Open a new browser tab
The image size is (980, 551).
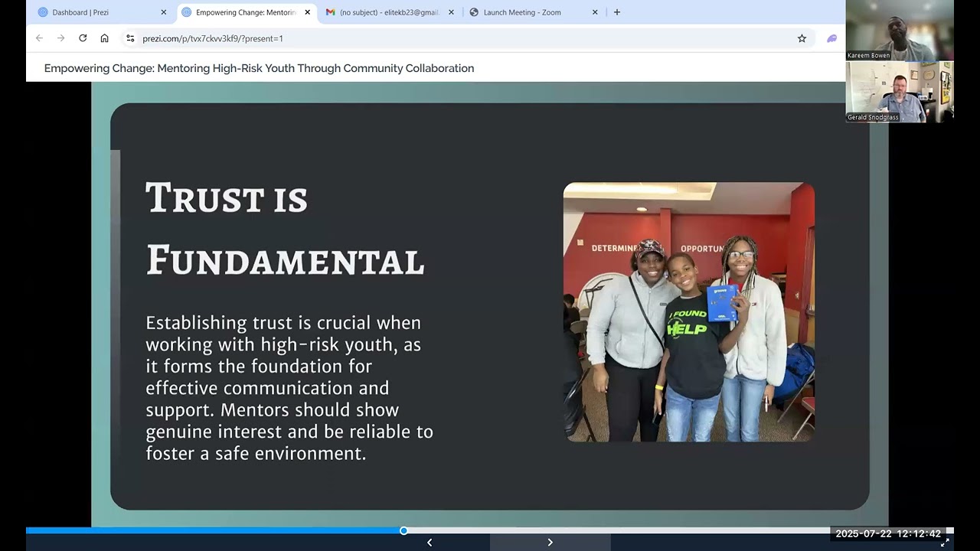click(617, 12)
